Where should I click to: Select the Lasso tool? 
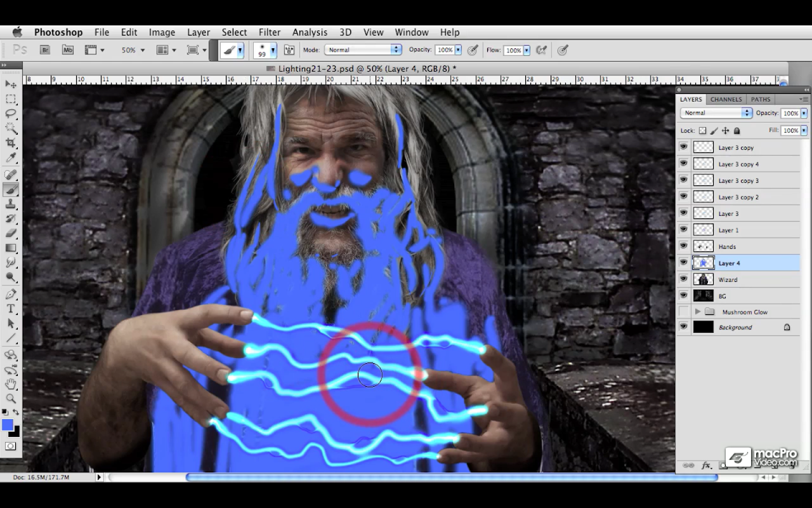tap(11, 114)
